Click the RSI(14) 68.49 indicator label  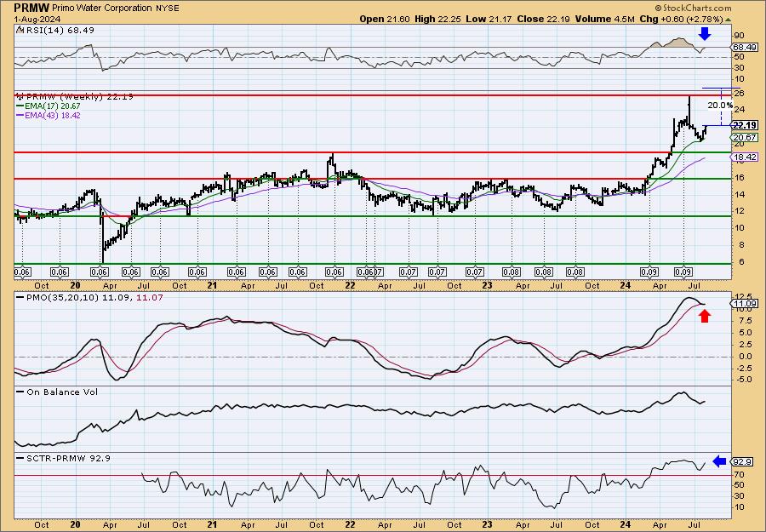point(59,30)
